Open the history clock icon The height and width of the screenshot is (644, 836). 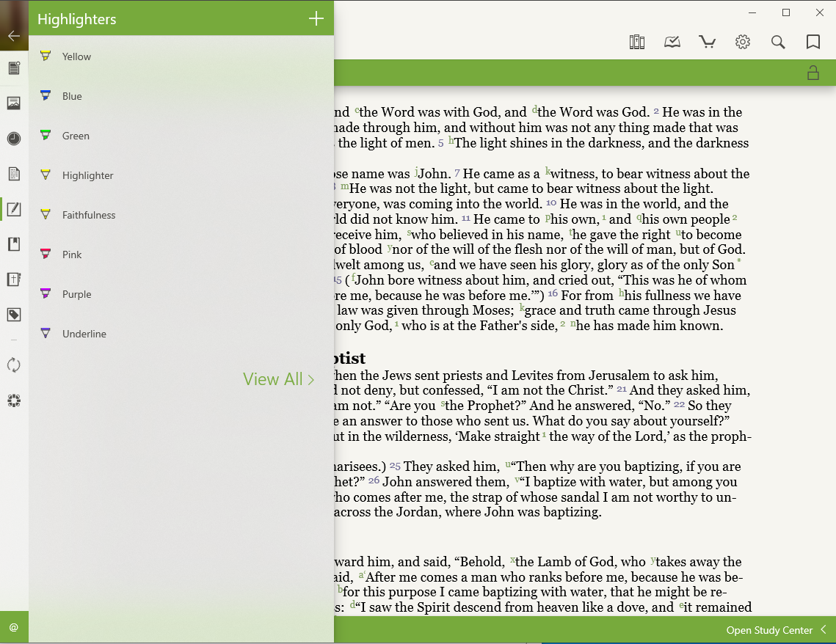coord(13,138)
